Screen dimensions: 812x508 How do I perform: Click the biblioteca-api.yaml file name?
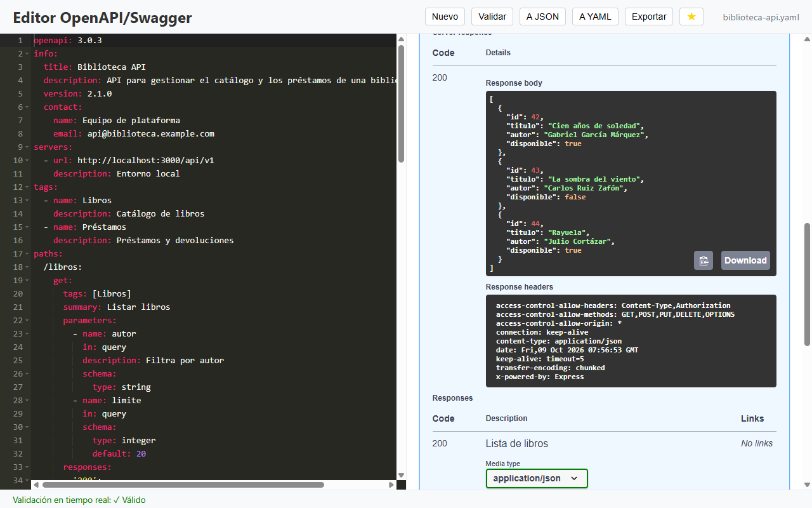(x=761, y=17)
